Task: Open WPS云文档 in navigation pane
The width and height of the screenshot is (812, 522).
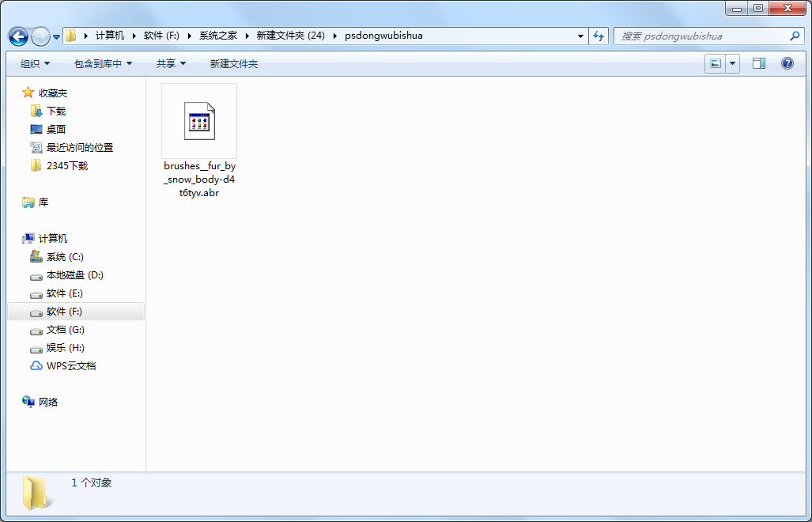Action: click(x=71, y=365)
